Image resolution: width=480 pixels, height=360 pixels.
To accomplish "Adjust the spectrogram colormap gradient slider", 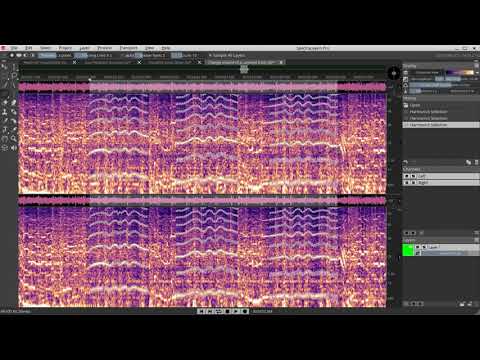I will [x=460, y=72].
